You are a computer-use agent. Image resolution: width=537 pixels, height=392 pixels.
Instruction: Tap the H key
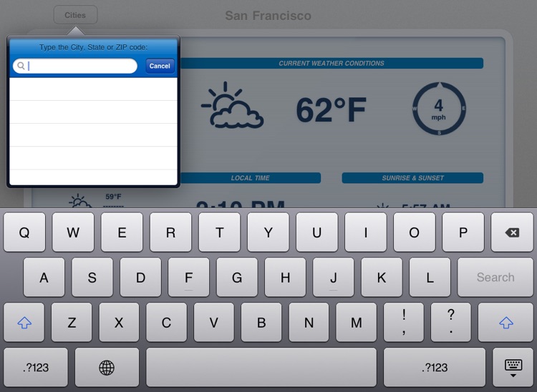coord(285,277)
